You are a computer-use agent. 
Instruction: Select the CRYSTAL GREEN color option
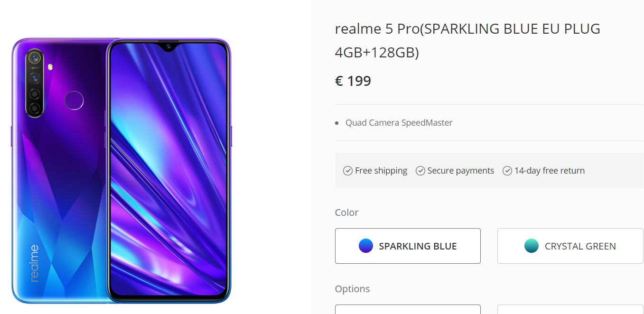coord(570,246)
